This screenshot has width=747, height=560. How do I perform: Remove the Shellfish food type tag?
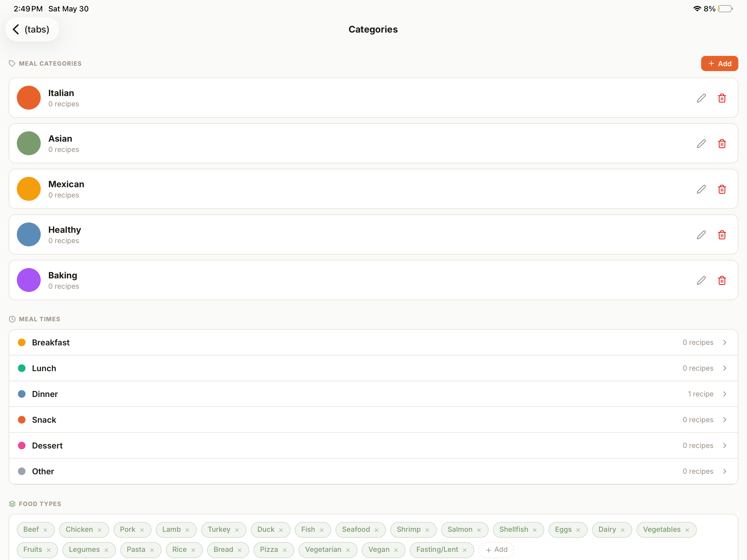click(534, 530)
